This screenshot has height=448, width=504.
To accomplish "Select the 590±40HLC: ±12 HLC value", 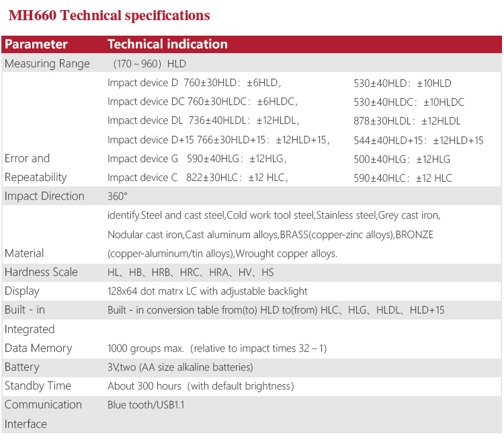I will (x=403, y=178).
